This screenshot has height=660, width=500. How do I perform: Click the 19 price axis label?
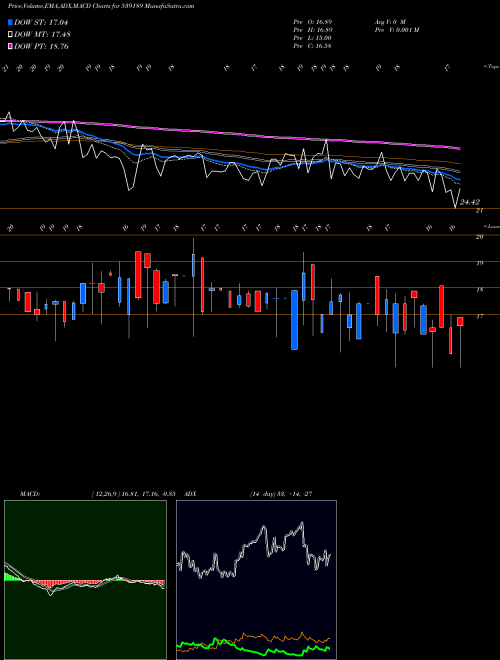(x=479, y=263)
